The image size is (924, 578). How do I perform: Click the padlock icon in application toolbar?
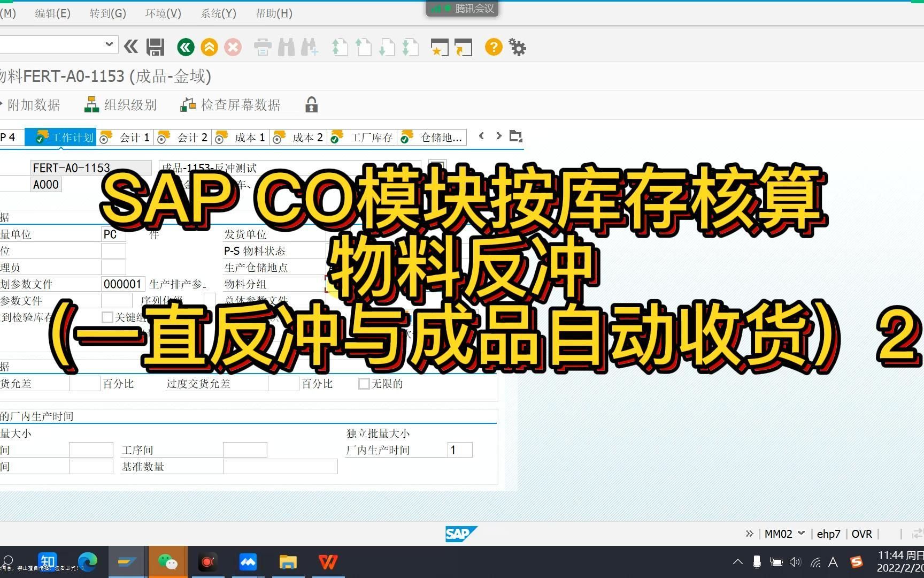[311, 104]
